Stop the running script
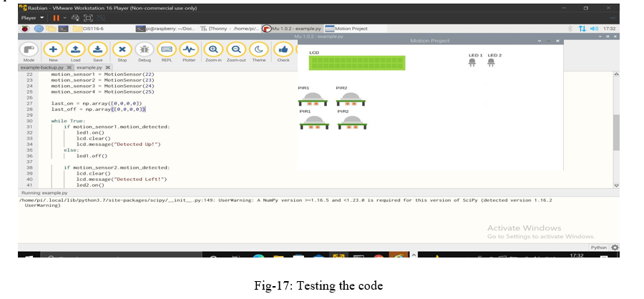The height and width of the screenshot is (299, 644). (122, 50)
